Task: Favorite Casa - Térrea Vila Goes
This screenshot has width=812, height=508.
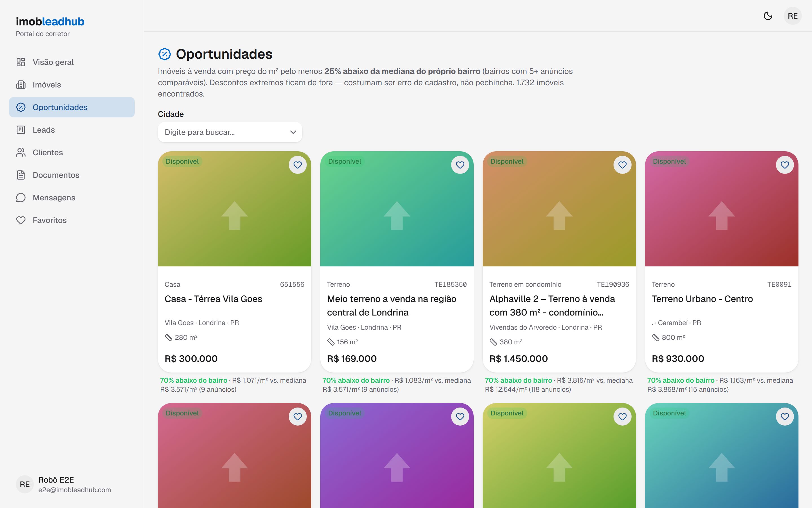Action: click(298, 165)
